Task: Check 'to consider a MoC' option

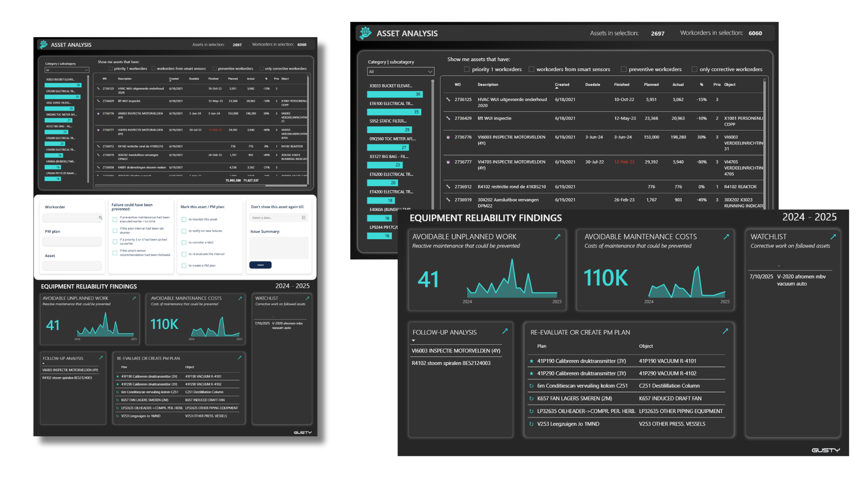Action: [x=184, y=243]
